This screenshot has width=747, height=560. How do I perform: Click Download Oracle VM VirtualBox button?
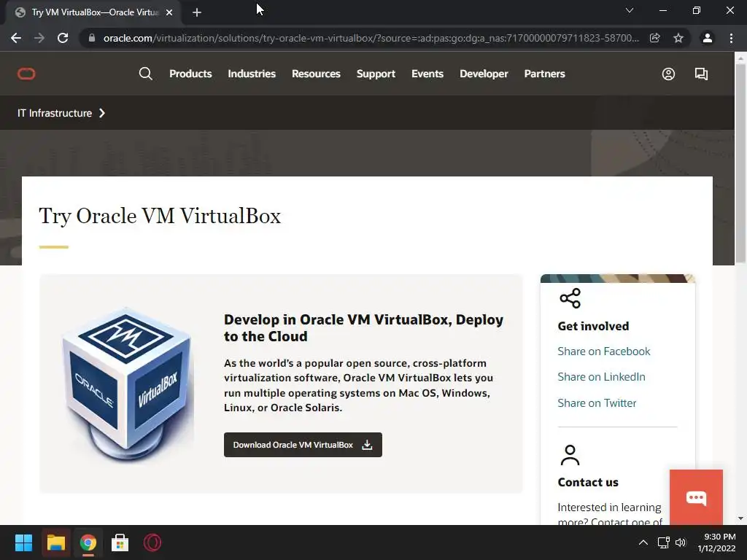point(303,445)
